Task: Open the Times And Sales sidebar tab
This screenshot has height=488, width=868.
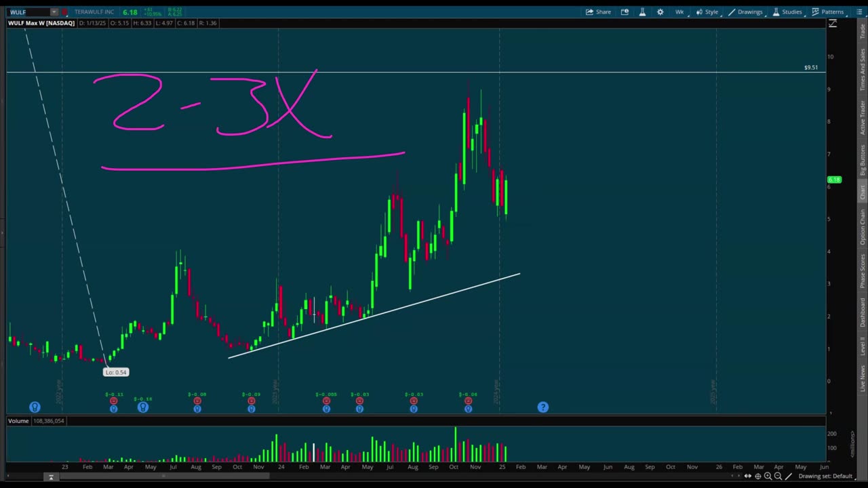Action: pos(863,70)
